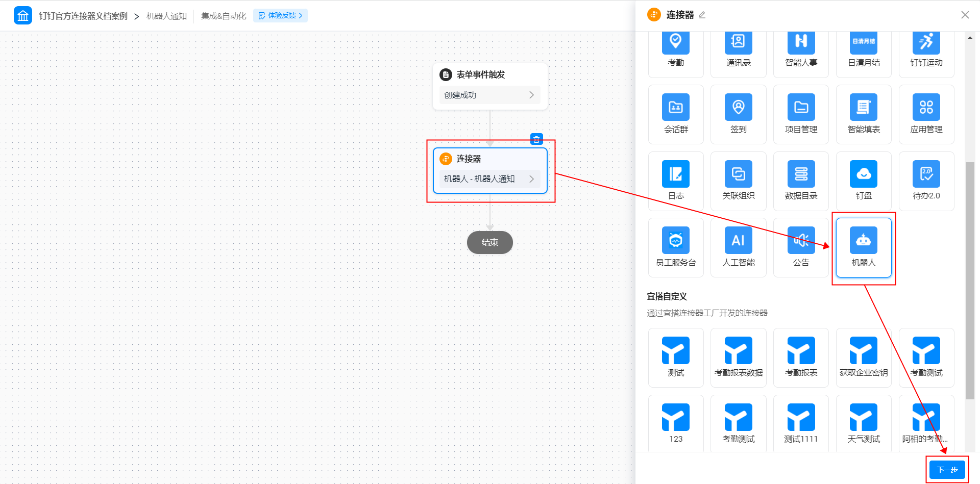Select the 数据目录 connector

point(801,181)
